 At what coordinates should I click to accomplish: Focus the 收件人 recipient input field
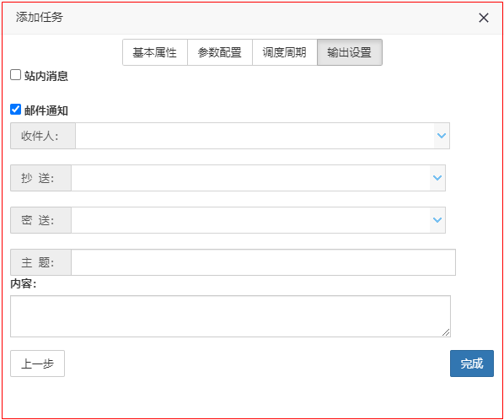(x=255, y=136)
